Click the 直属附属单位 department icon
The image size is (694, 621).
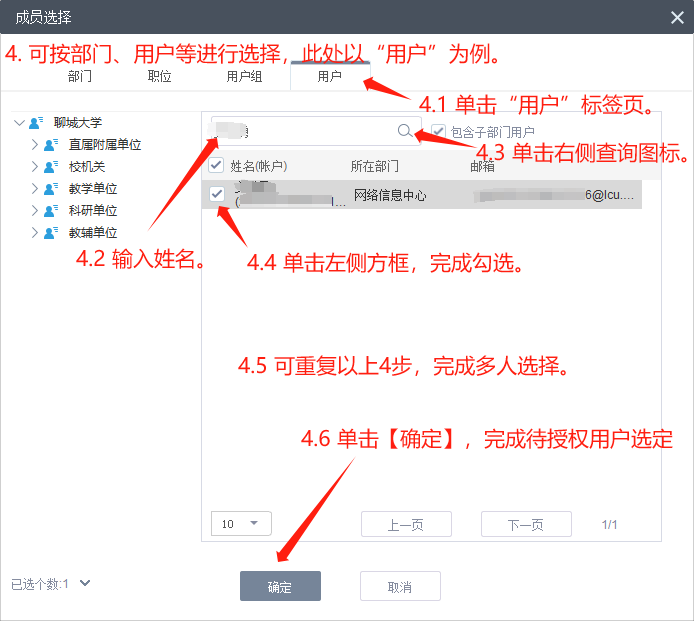(x=51, y=145)
